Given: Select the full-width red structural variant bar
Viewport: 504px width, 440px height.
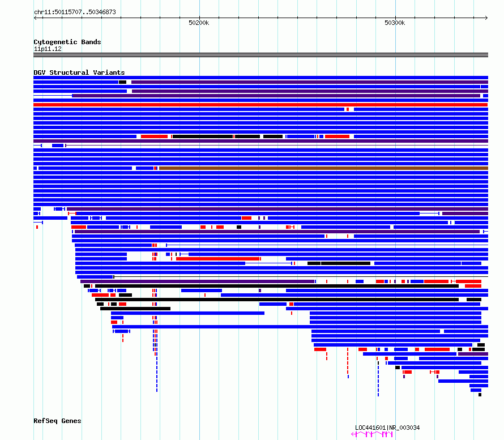Looking at the screenshot, I should click(260, 105).
